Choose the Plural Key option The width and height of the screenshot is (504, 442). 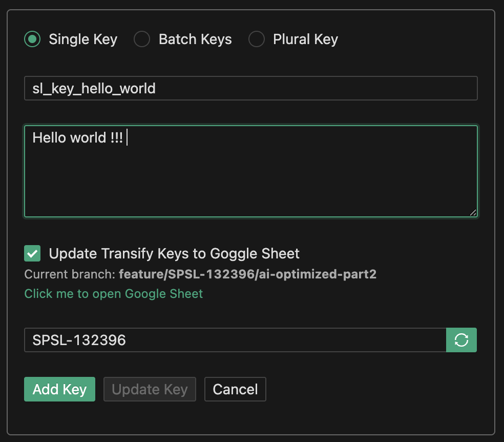click(256, 39)
